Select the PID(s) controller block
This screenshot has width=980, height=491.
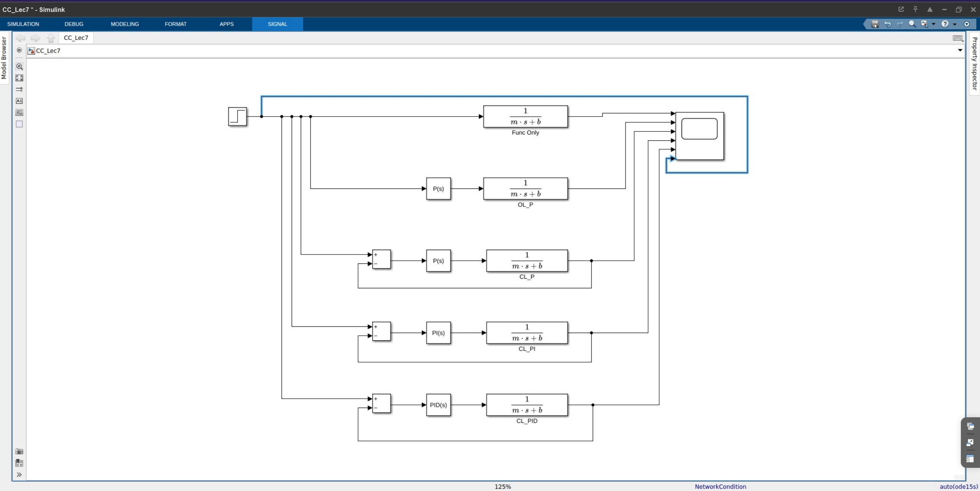438,405
